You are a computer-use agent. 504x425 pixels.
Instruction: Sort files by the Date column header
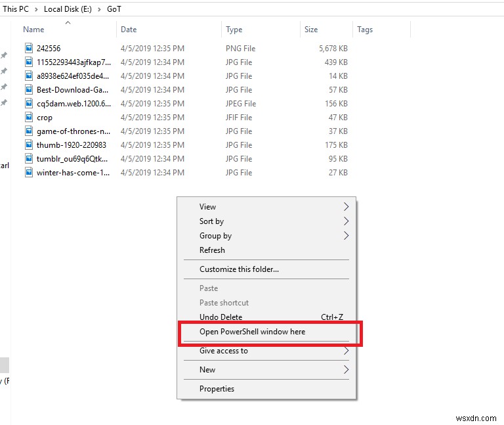pyautogui.click(x=129, y=30)
